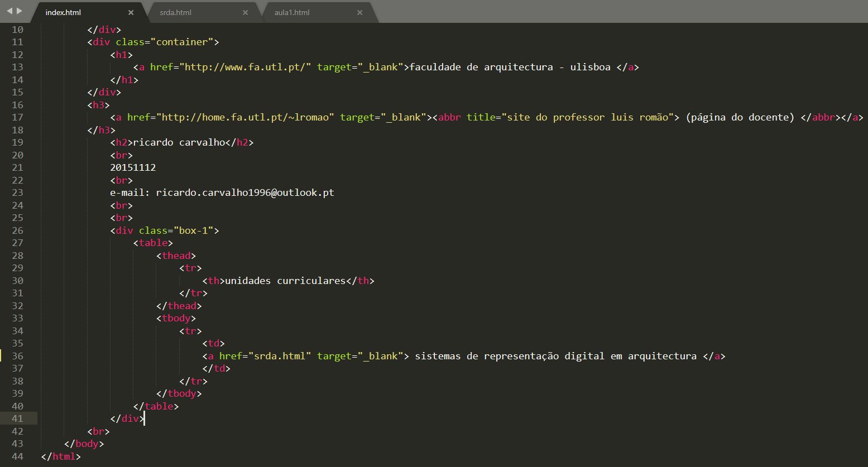
Task: Click the opening 'thead' tag on line 28
Action: click(176, 256)
